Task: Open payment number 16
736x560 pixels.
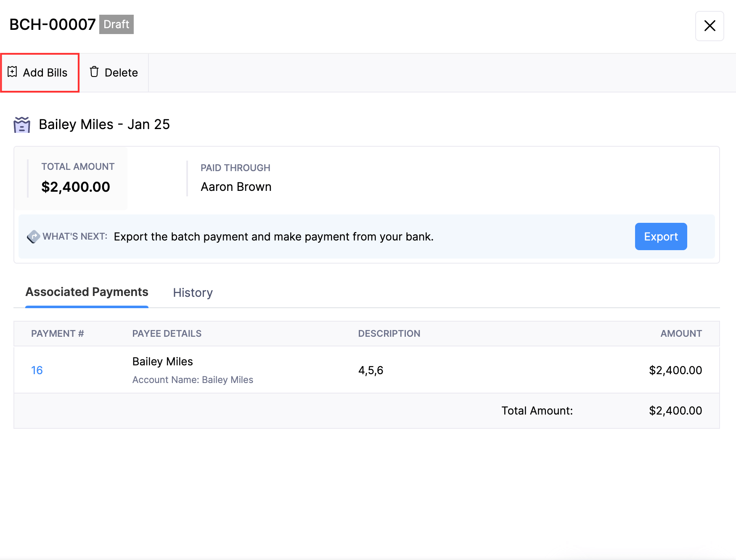Action: click(x=37, y=370)
